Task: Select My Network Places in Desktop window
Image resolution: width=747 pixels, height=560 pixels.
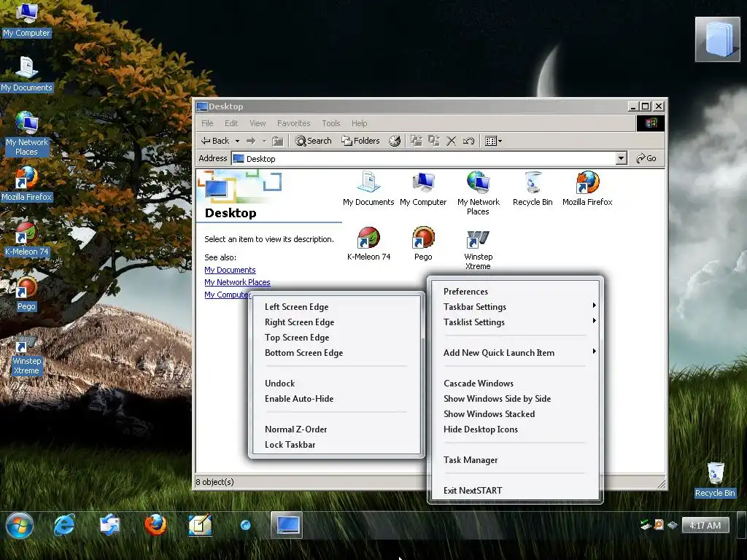Action: click(479, 193)
